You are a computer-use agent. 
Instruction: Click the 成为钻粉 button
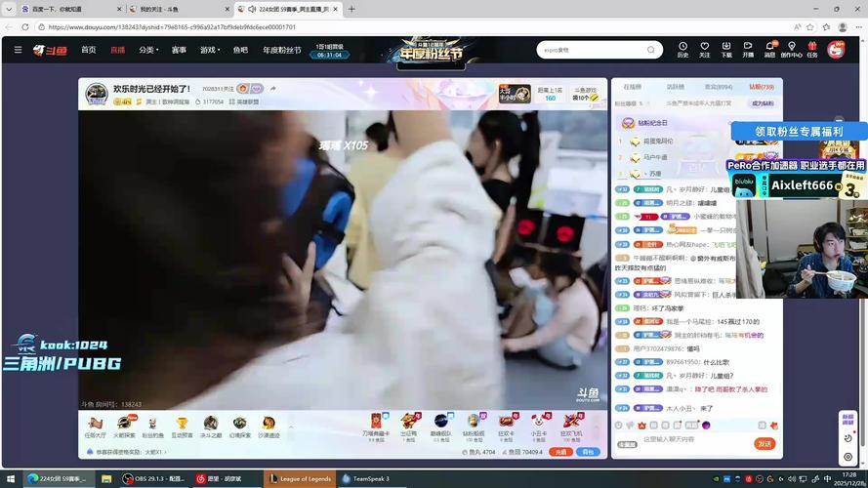762,102
